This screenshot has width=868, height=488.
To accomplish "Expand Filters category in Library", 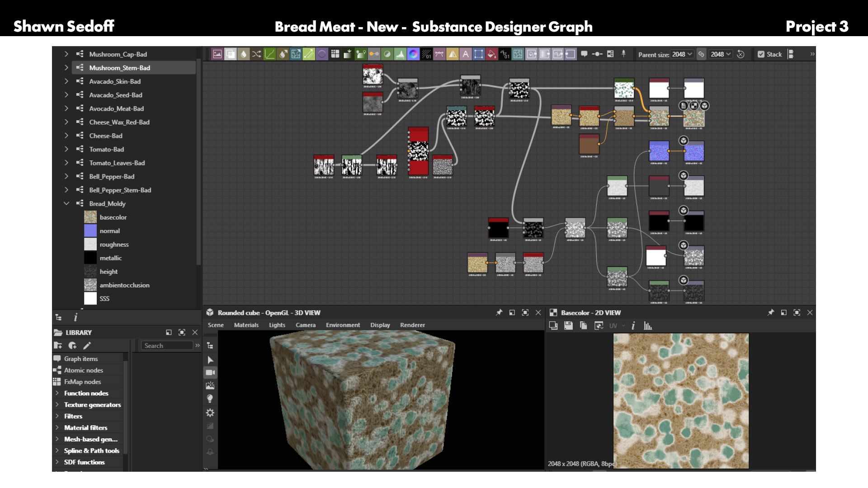I will [x=57, y=416].
